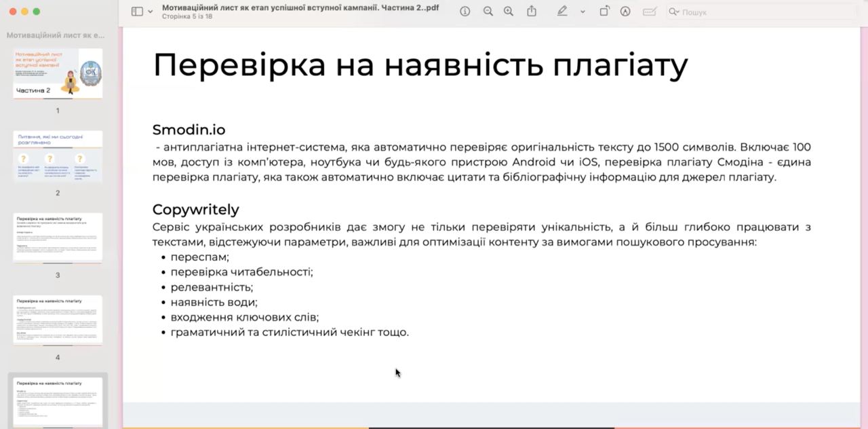Focus the Пошук search field
This screenshot has width=868, height=429.
(x=762, y=12)
